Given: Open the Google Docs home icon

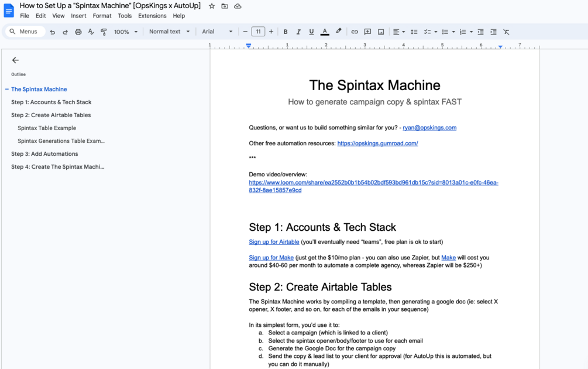Looking at the screenshot, I should (x=9, y=11).
